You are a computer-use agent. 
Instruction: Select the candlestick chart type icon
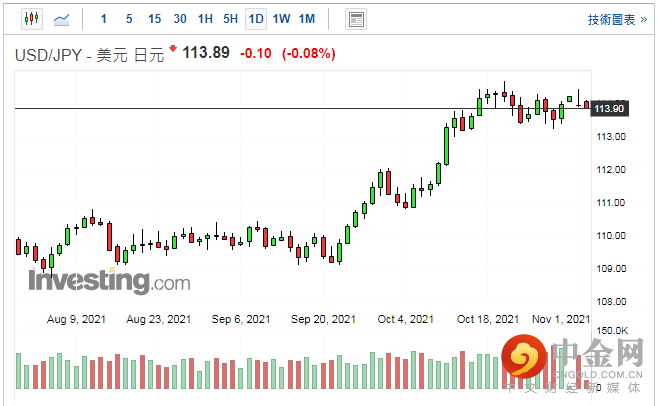[x=30, y=19]
